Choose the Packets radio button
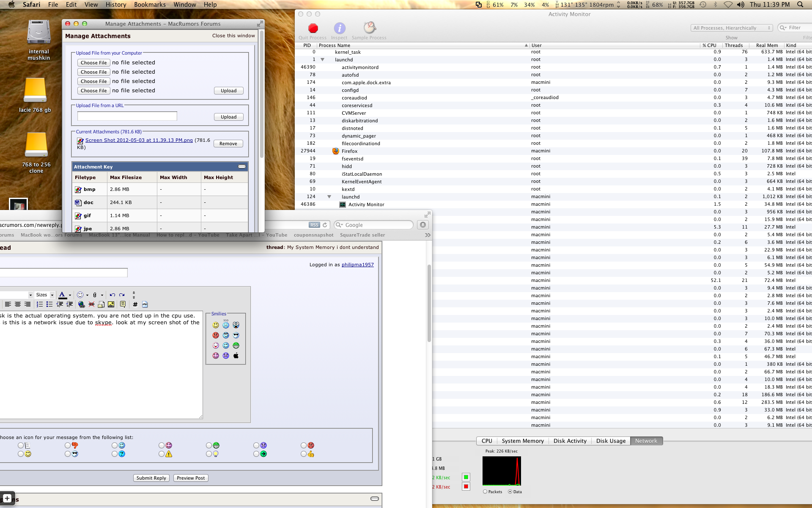 click(485, 492)
